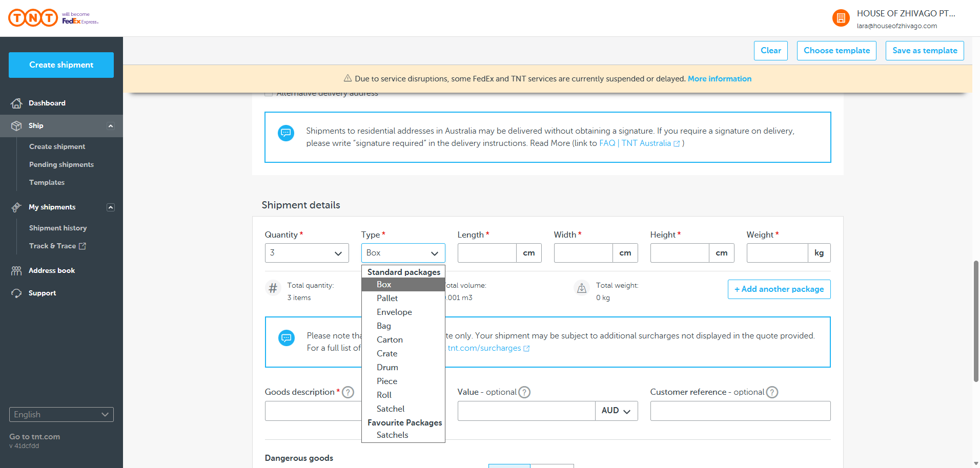Click into the Weight input field
The height and width of the screenshot is (468, 980).
point(777,253)
